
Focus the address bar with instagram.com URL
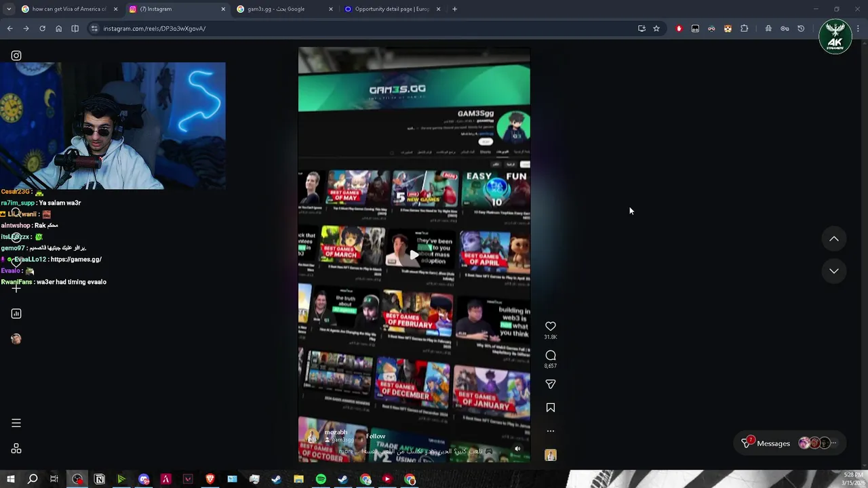366,28
